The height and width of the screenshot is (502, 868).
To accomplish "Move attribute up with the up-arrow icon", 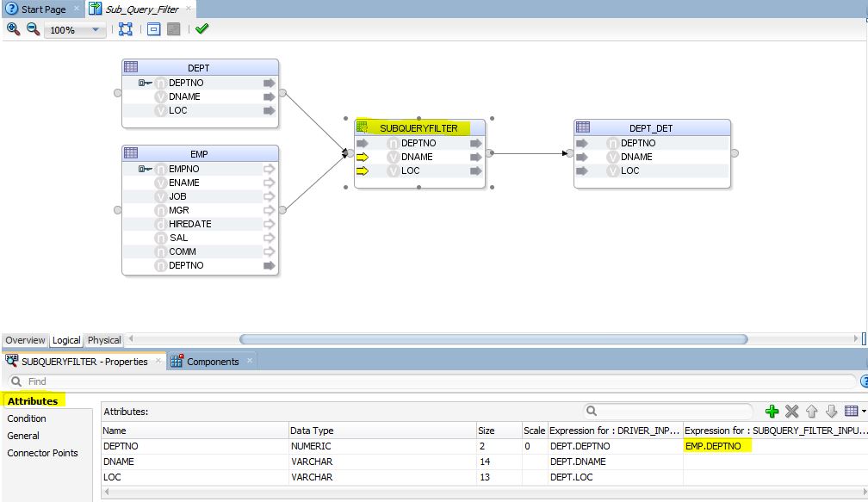I will [812, 412].
